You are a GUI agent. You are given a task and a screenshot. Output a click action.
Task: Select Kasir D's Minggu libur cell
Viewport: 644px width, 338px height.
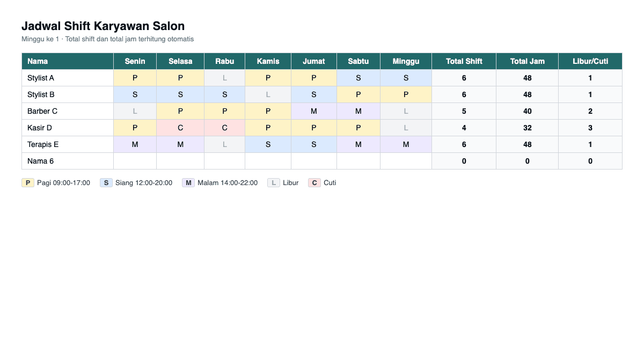406,128
